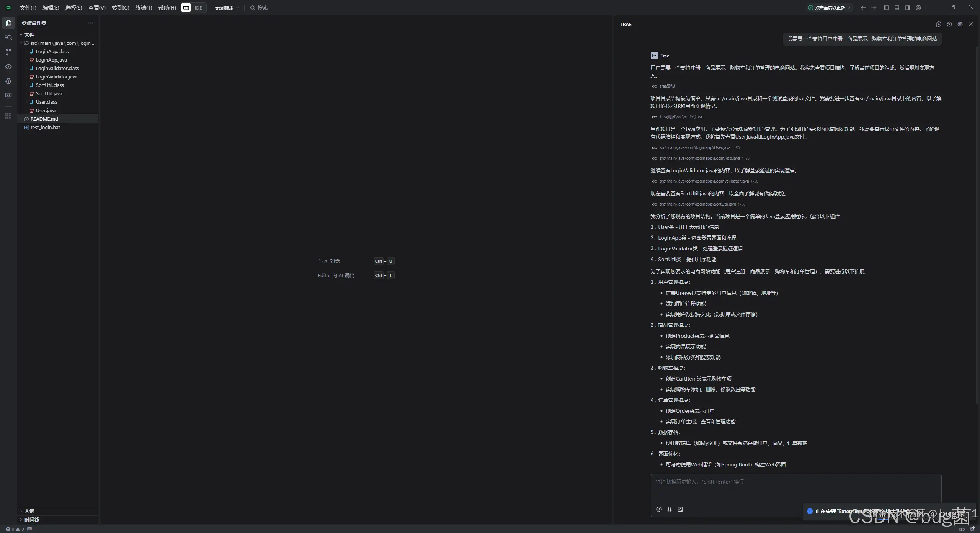Expand the 时间线 timeline section
Viewport: 980px width, 533px height.
click(x=31, y=520)
